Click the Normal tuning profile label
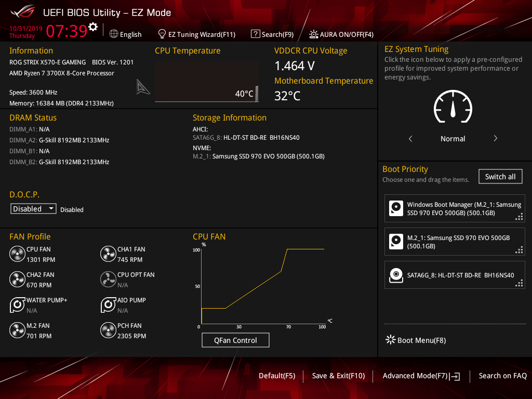 [x=453, y=139]
